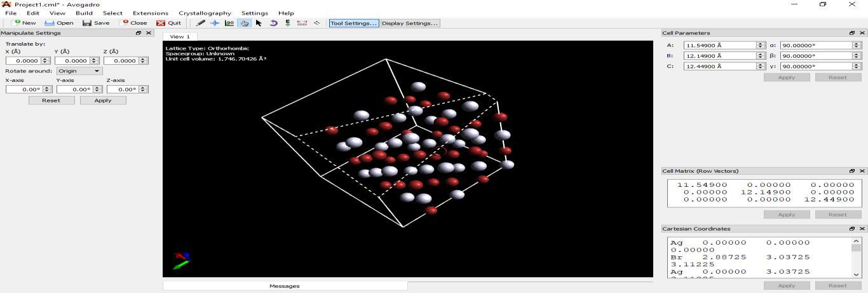This screenshot has width=868, height=293.
Task: Open the View menu
Action: (57, 13)
